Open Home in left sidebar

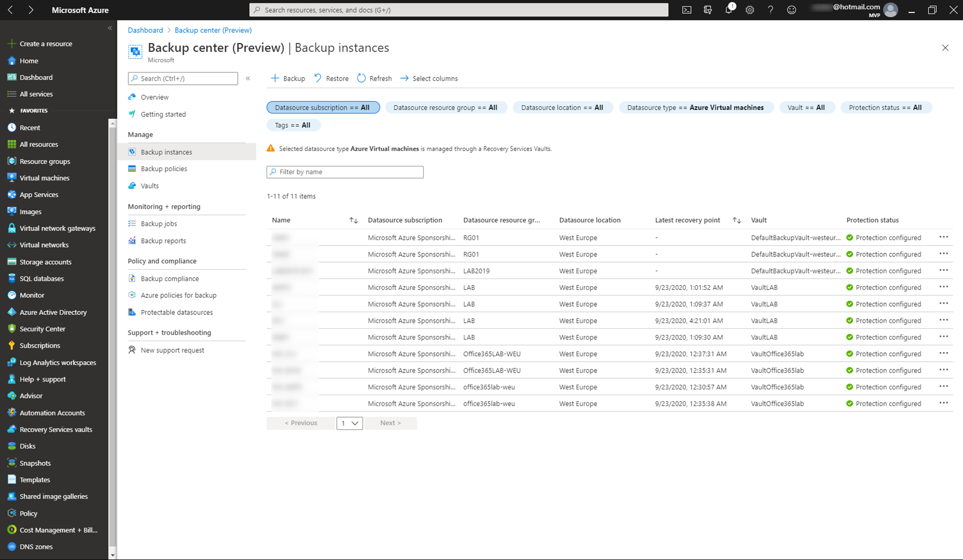(x=29, y=61)
